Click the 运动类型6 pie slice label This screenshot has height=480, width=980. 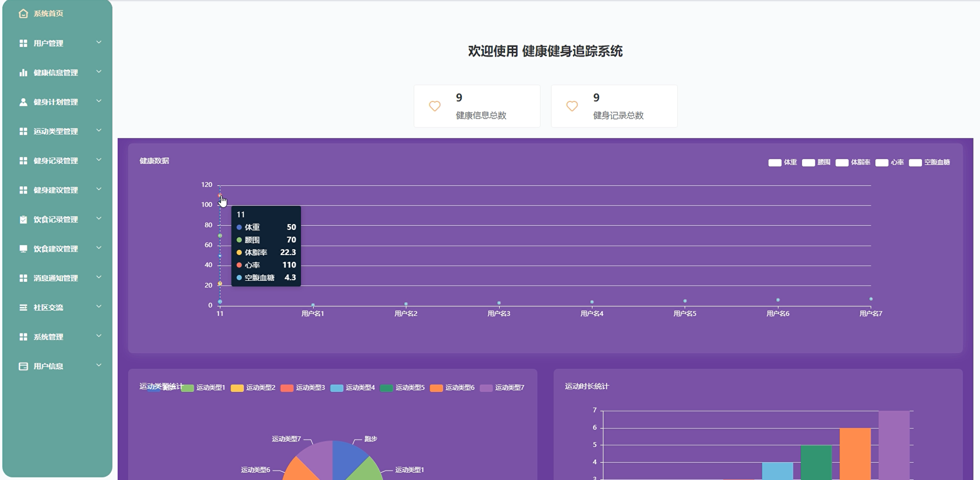point(255,470)
